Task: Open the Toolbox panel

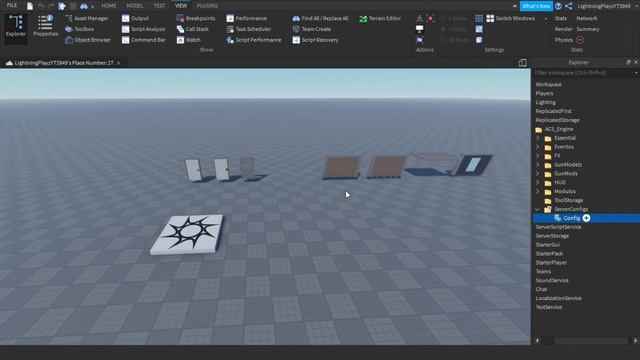Action: (80, 29)
